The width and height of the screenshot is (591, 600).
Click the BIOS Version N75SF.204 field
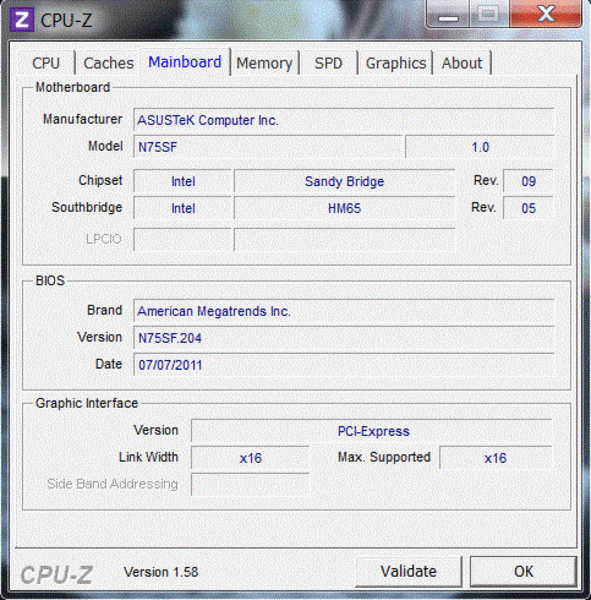(x=344, y=338)
